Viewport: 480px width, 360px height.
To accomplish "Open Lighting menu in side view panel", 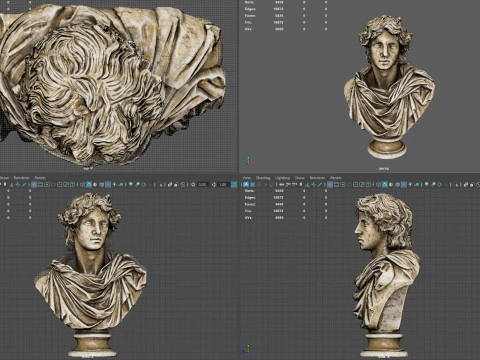I will pyautogui.click(x=282, y=178).
